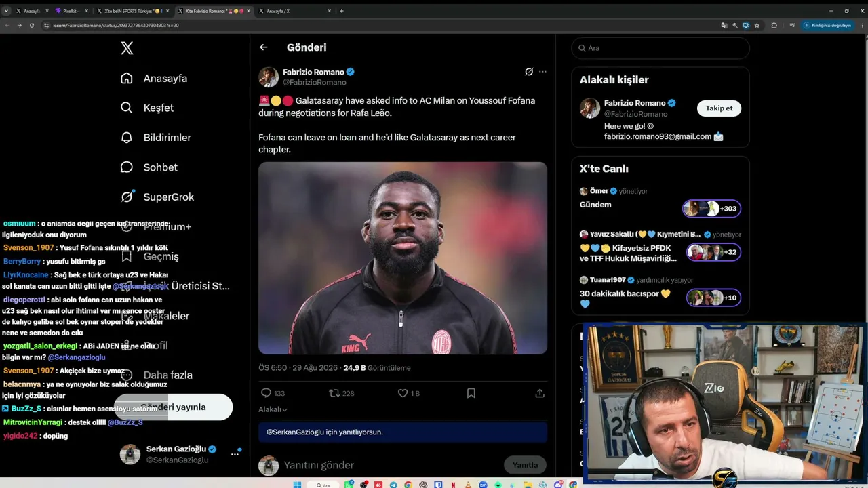
Task: Open VLC from the taskbar
Action: pos(468,485)
